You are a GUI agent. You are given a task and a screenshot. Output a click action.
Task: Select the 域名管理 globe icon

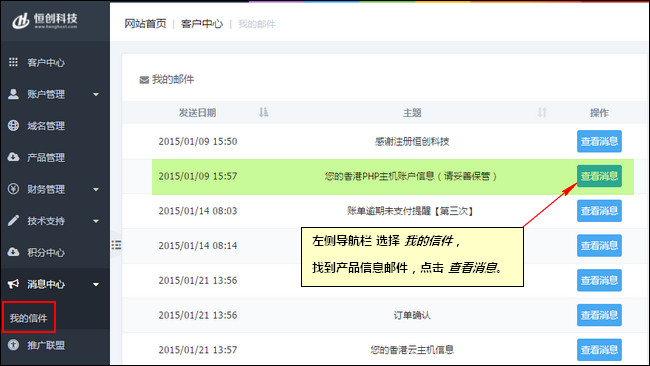point(13,126)
